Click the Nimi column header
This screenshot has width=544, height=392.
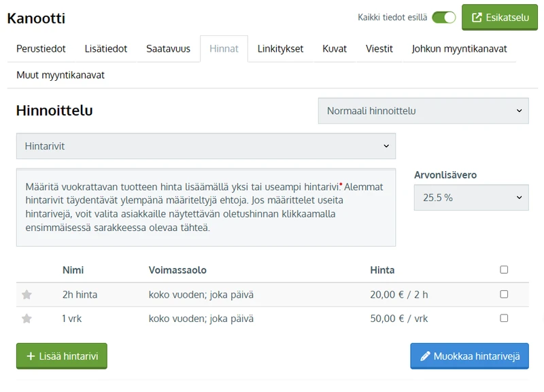tap(73, 270)
